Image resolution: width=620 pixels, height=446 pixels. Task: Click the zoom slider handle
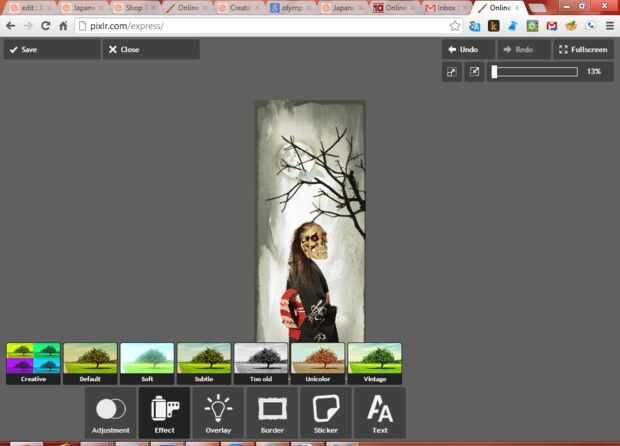click(x=494, y=72)
